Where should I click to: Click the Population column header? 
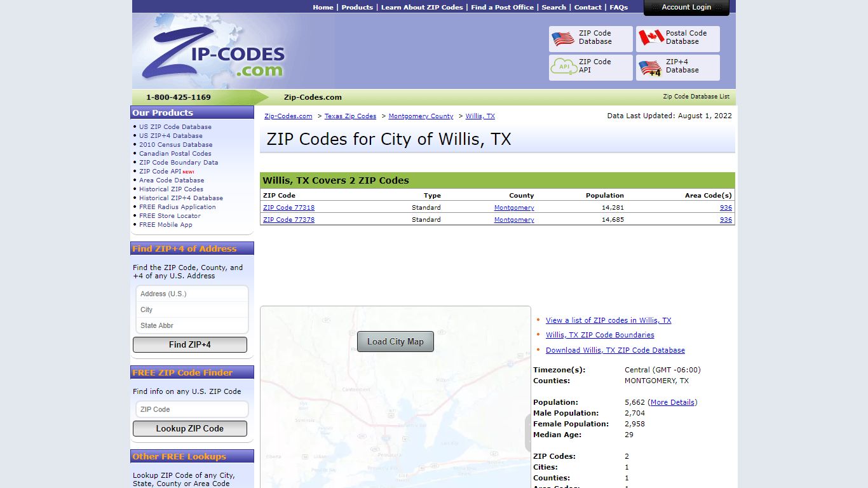(x=605, y=196)
